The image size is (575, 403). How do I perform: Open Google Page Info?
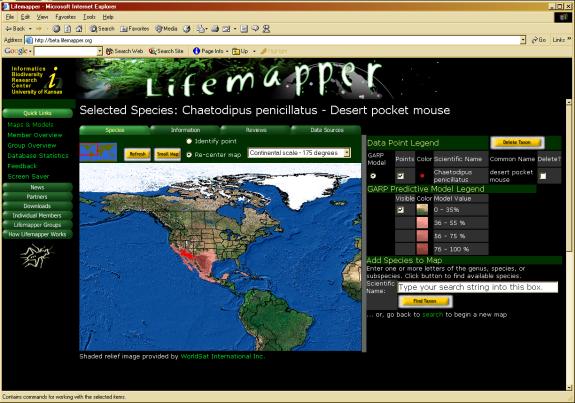click(208, 51)
